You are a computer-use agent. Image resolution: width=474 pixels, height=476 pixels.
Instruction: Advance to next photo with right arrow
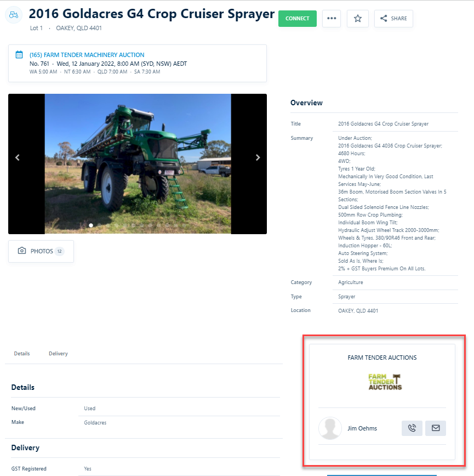[258, 157]
